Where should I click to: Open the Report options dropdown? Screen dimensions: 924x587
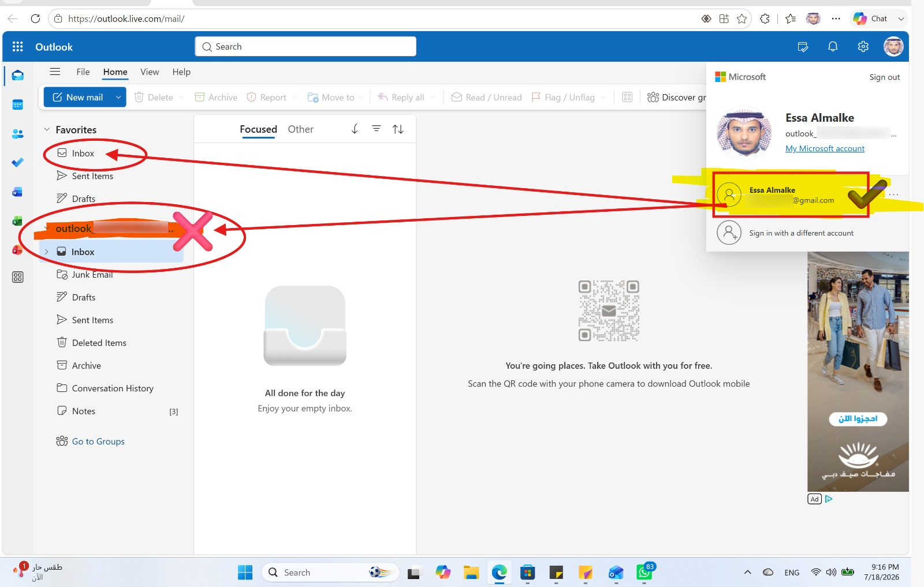coord(295,97)
